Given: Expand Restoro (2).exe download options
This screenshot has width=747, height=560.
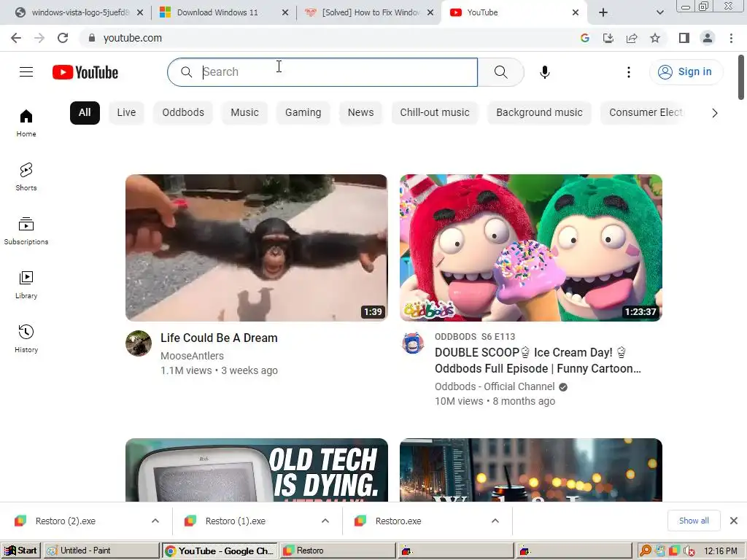Looking at the screenshot, I should 155,521.
